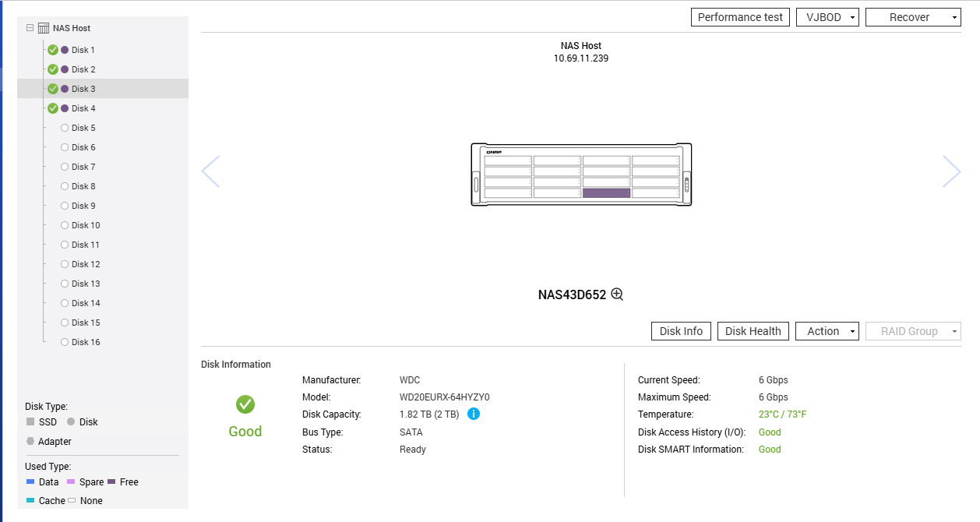This screenshot has height=522, width=980.
Task: Select Disk 9 in the tree
Action: click(x=83, y=206)
